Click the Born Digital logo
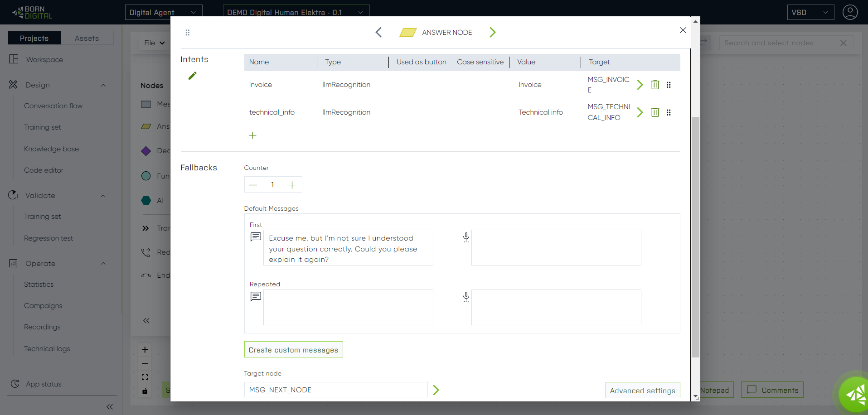The image size is (868, 415). pos(32,12)
